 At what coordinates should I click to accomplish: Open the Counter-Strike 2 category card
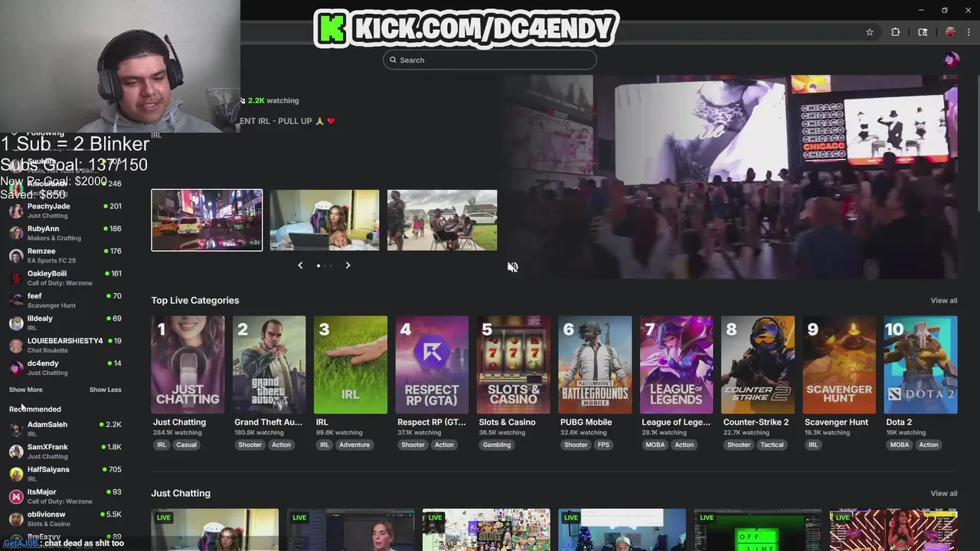coord(758,364)
